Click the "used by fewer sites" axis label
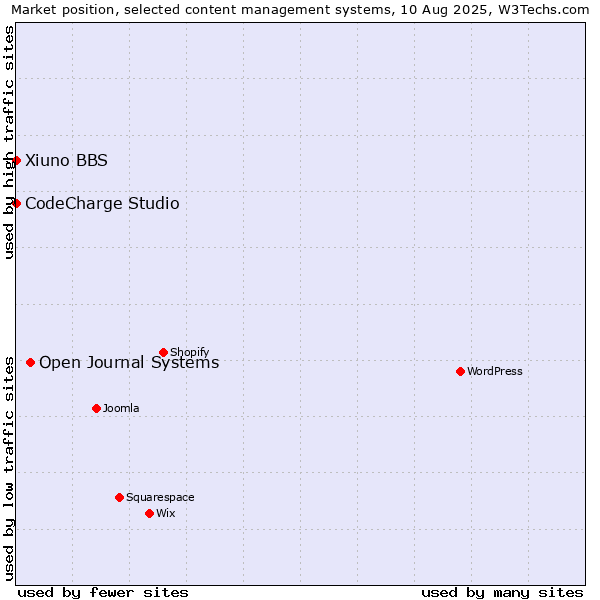Viewport: 600px width, 600px height. click(x=103, y=593)
